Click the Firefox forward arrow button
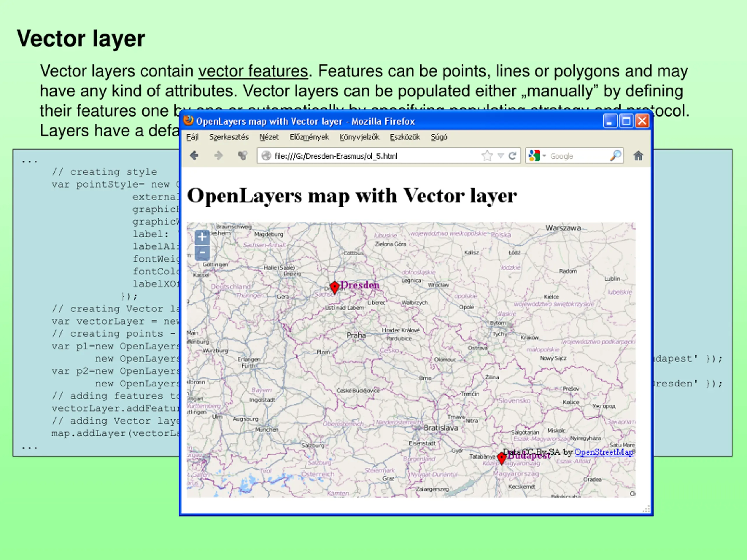 [219, 156]
